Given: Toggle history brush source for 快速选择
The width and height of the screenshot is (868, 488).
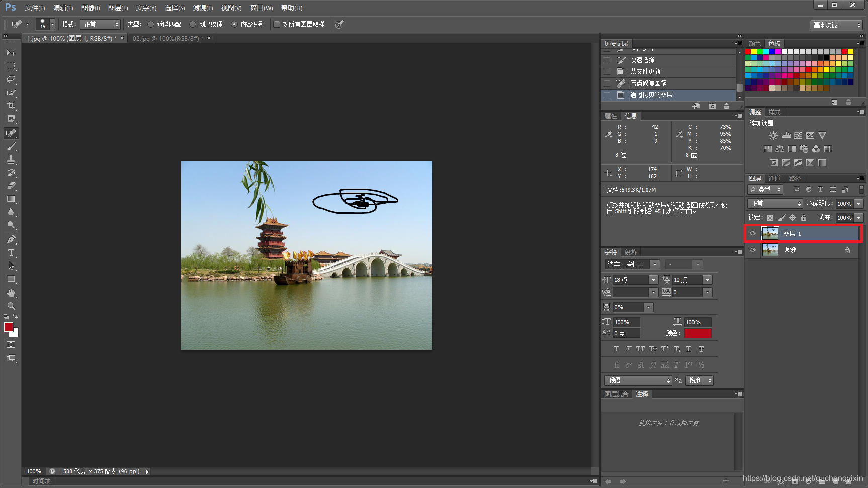Looking at the screenshot, I should (607, 60).
